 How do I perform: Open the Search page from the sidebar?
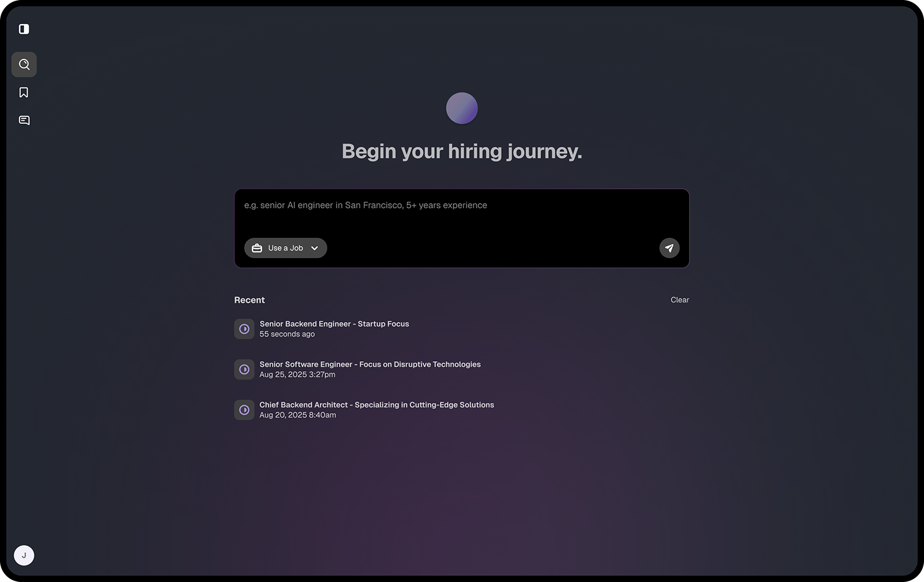(x=24, y=65)
